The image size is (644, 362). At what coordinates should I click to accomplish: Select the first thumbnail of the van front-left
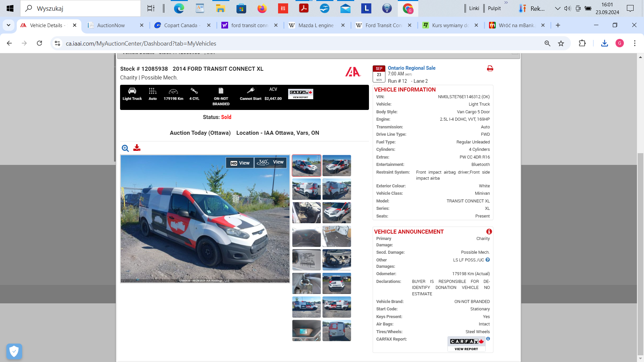tap(307, 166)
